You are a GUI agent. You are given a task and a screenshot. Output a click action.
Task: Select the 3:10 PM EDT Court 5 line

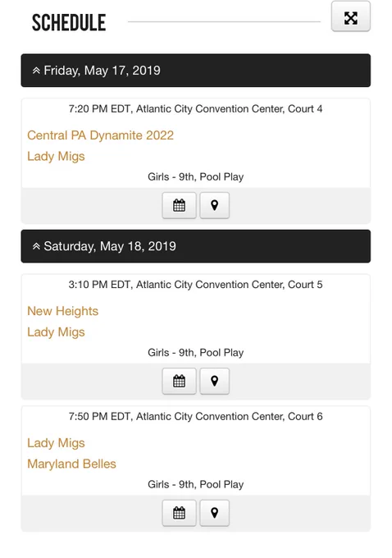(x=196, y=285)
